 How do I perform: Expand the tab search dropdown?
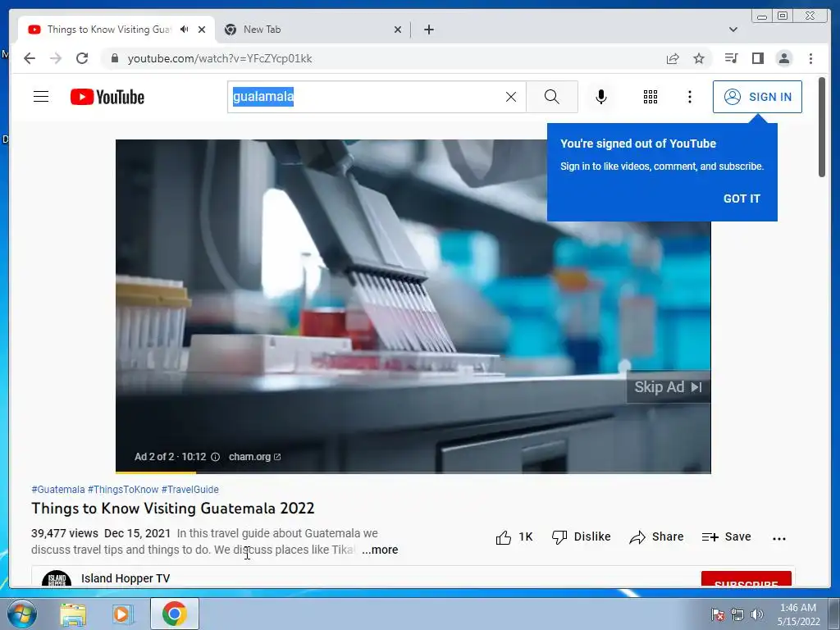(x=733, y=30)
